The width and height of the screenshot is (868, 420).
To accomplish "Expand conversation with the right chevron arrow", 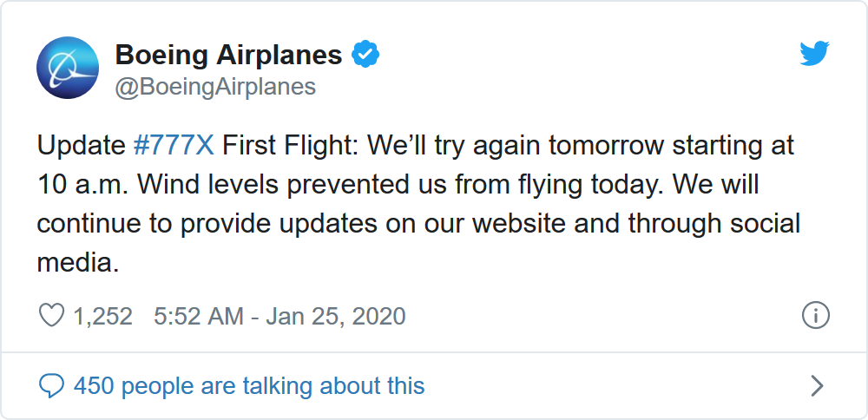I will coord(816,385).
